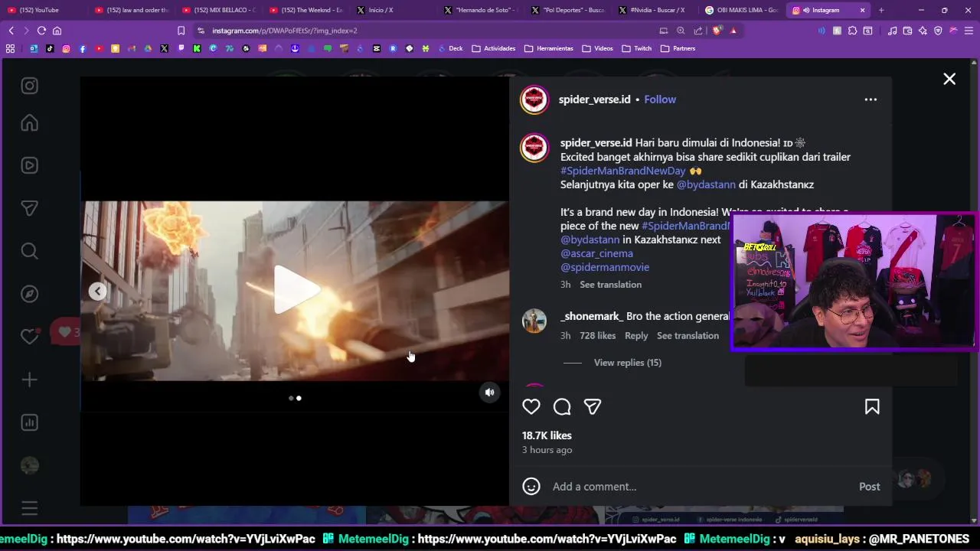Open the Dashboard chart icon in sidebar
980x551 pixels.
pos(29,422)
